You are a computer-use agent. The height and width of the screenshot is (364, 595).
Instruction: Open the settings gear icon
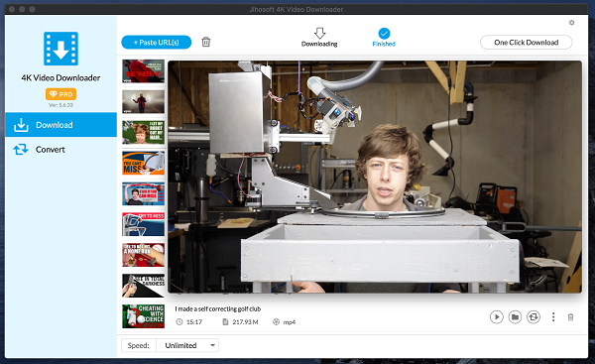(572, 23)
